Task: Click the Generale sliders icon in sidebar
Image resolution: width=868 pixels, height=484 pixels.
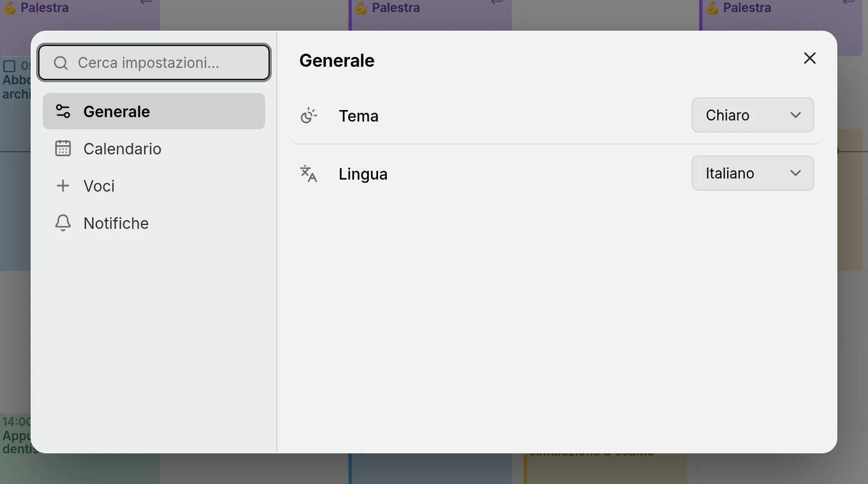Action: click(x=63, y=111)
